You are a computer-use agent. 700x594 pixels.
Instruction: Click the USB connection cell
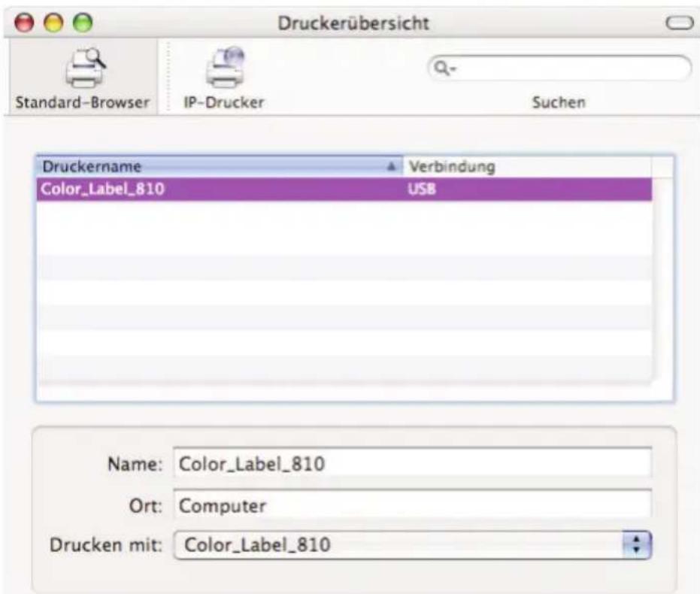pos(422,189)
